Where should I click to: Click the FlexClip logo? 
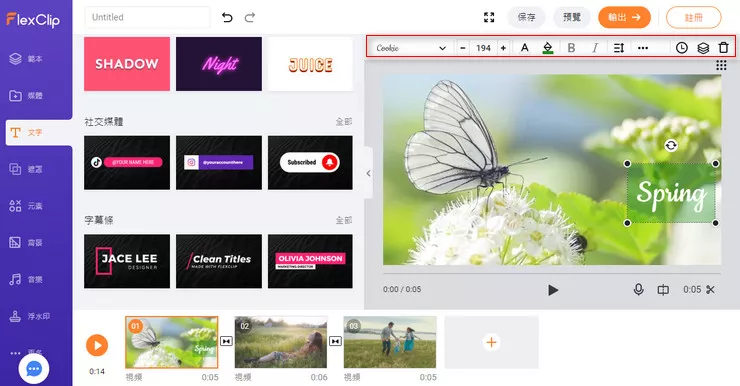coord(33,19)
